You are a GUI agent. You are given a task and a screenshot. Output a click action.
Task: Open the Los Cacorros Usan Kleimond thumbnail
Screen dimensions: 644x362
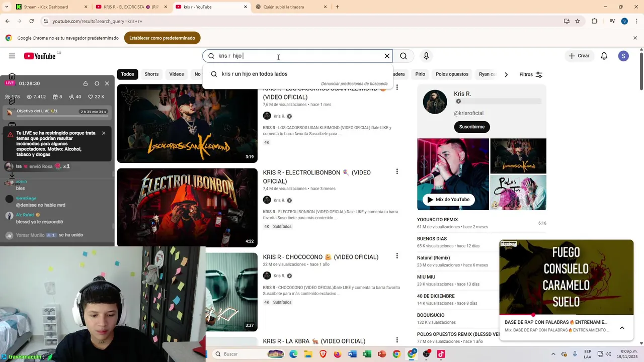(187, 123)
